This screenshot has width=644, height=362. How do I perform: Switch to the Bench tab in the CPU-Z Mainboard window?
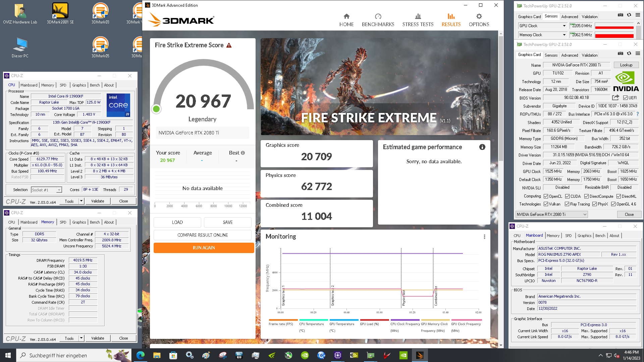(x=600, y=236)
